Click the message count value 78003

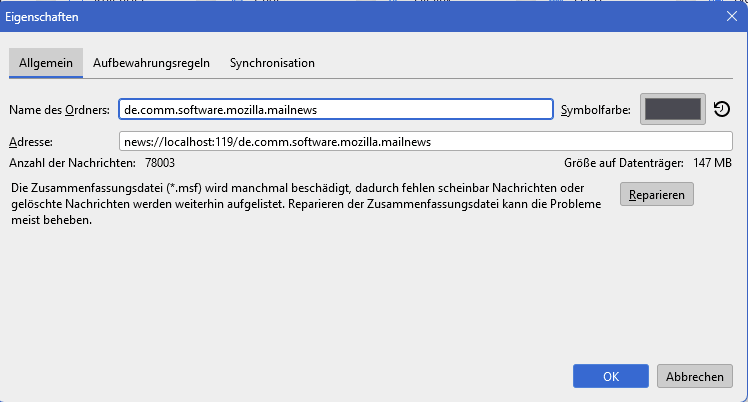(160, 162)
